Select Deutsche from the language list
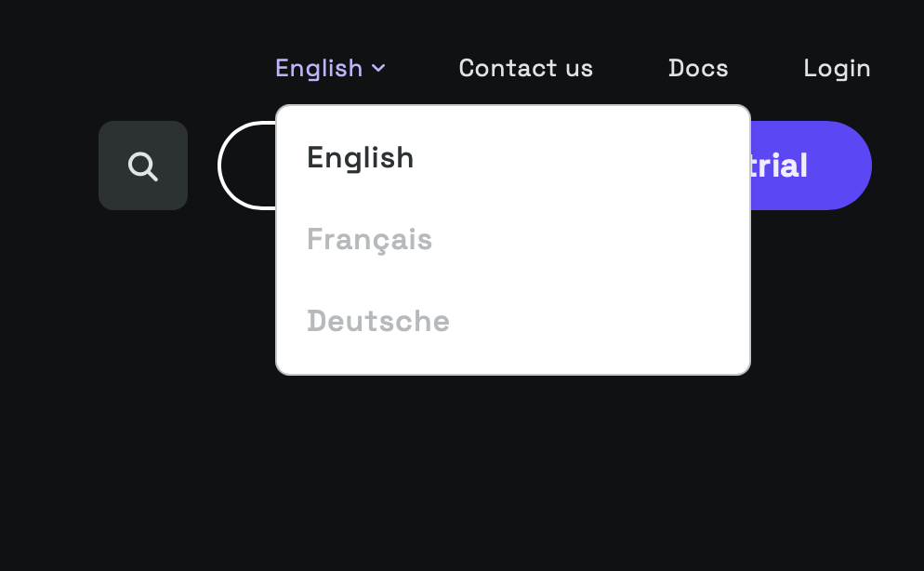This screenshot has width=924, height=571. 377,322
